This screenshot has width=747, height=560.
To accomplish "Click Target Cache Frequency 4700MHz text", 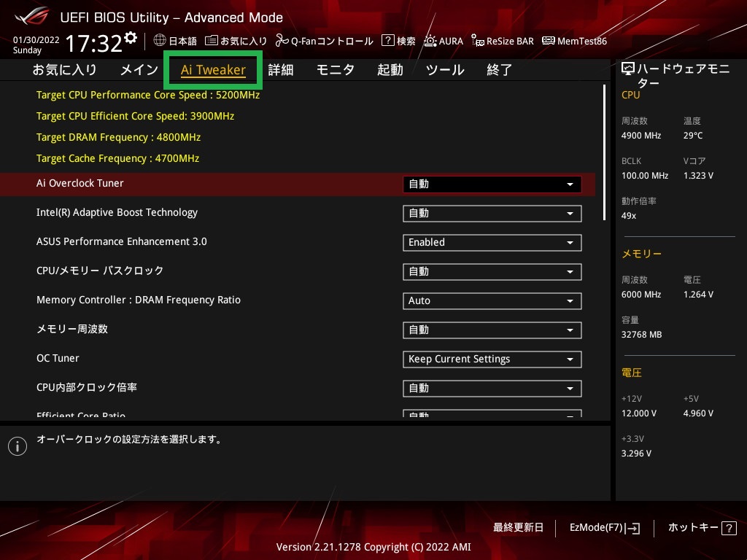I will coord(117,158).
